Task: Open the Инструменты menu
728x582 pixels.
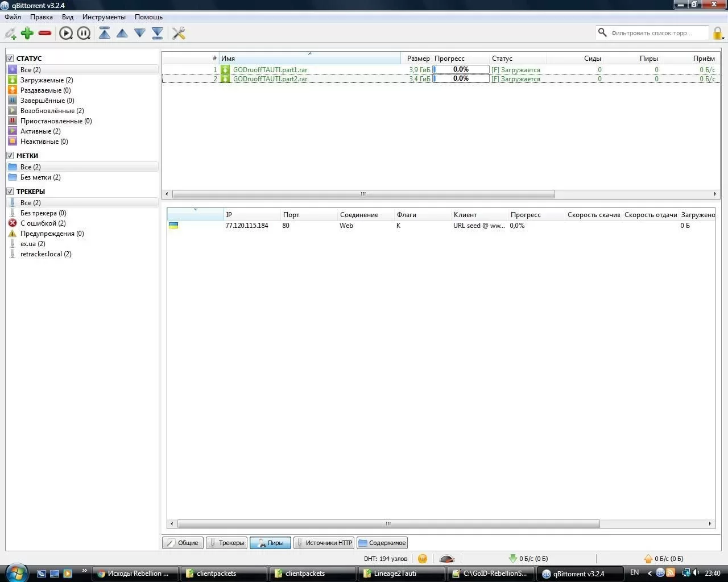Action: coord(104,17)
